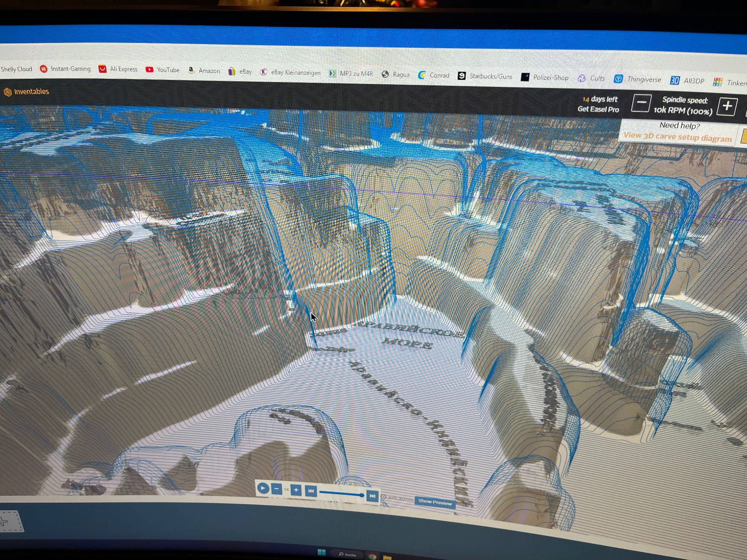Click the dashed add-workpiece box
747x560 pixels.
[11, 521]
